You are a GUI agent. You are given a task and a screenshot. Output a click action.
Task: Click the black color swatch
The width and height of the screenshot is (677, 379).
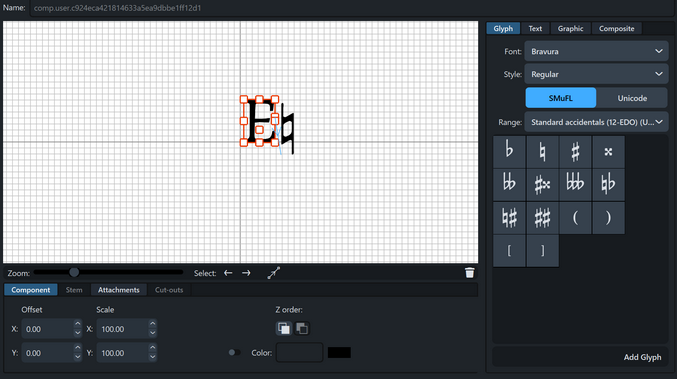pos(339,353)
